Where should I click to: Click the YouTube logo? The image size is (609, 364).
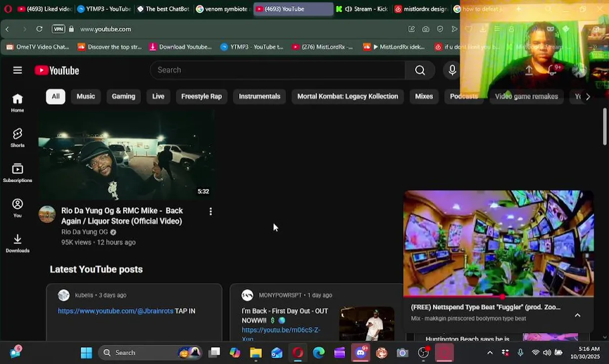(57, 70)
